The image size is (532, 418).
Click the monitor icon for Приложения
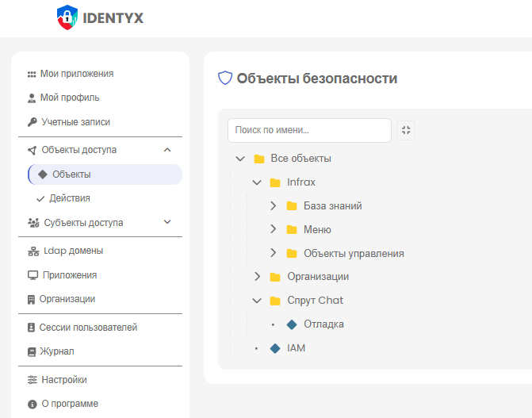33,275
